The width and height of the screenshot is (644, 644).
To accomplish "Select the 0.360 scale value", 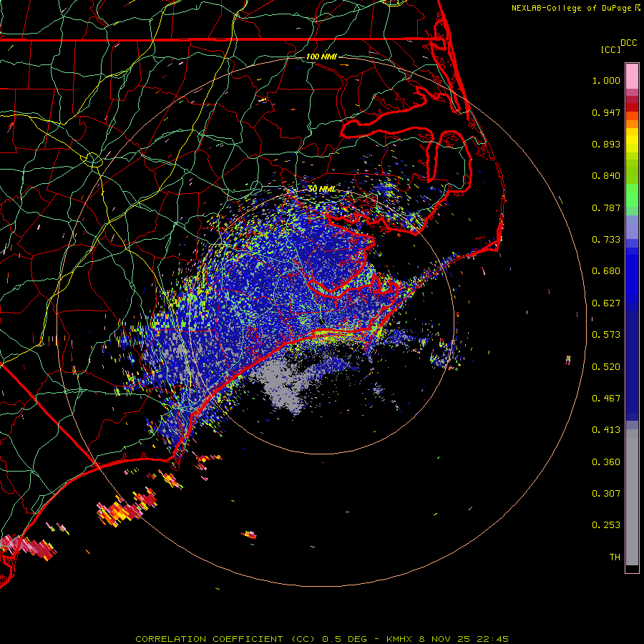I will point(606,462).
